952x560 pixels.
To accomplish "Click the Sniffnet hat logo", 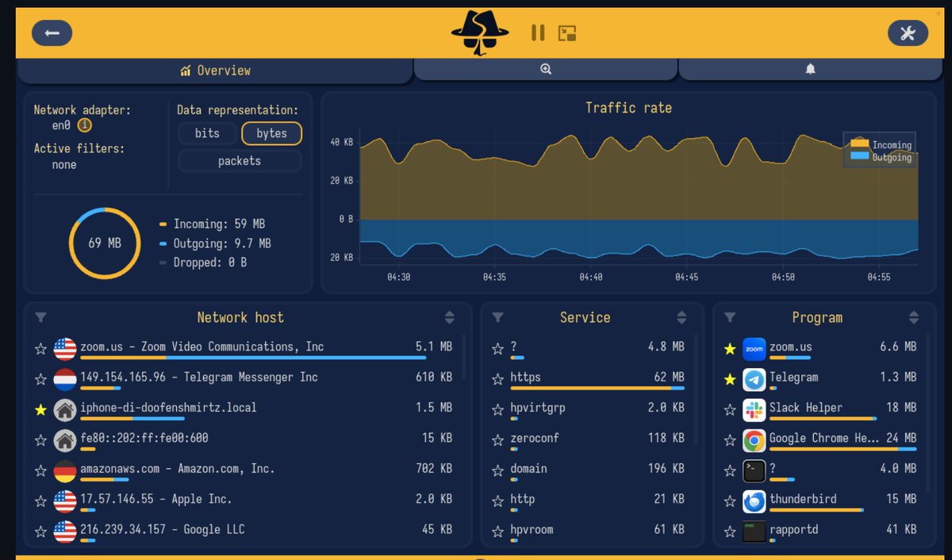I will 480,33.
